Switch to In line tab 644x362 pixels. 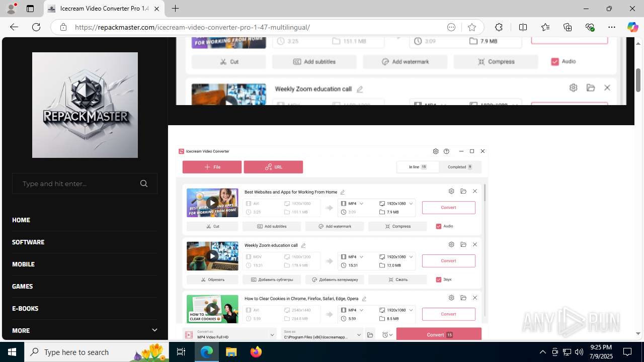(418, 167)
